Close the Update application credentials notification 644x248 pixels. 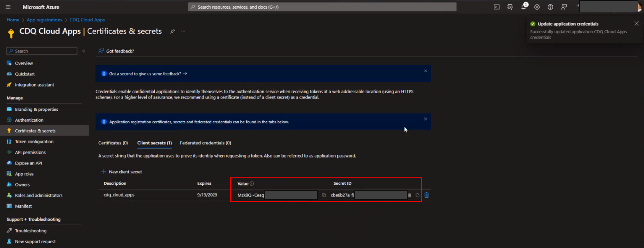pyautogui.click(x=637, y=23)
